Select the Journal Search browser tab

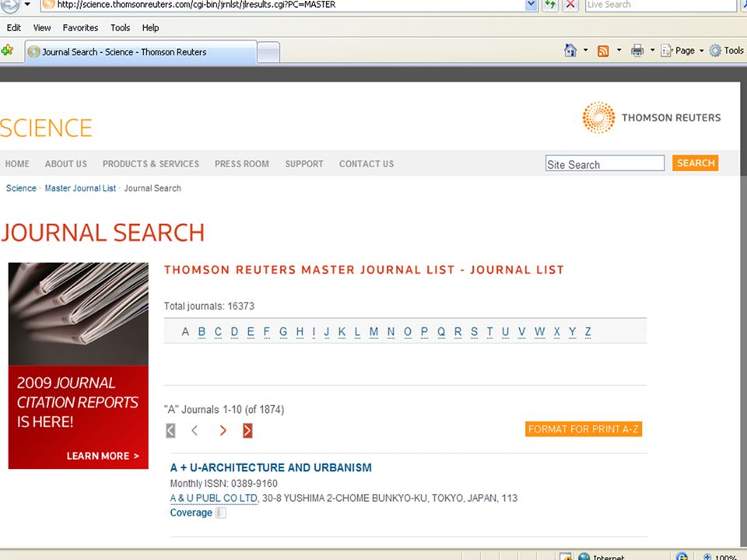point(141,52)
